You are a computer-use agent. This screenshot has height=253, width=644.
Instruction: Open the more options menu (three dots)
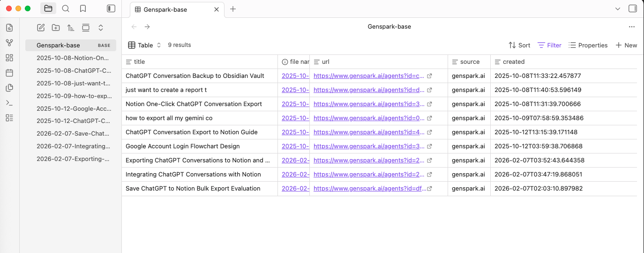(x=632, y=27)
